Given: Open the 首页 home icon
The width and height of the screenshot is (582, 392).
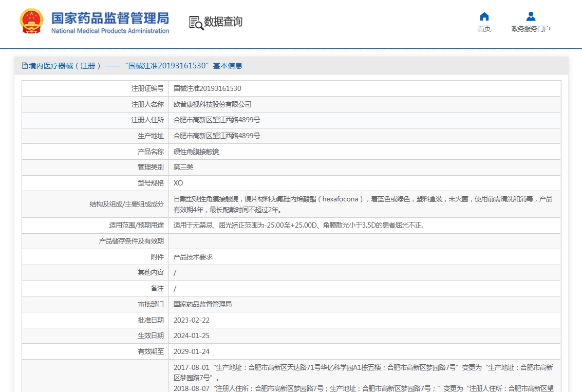Looking at the screenshot, I should point(484,16).
